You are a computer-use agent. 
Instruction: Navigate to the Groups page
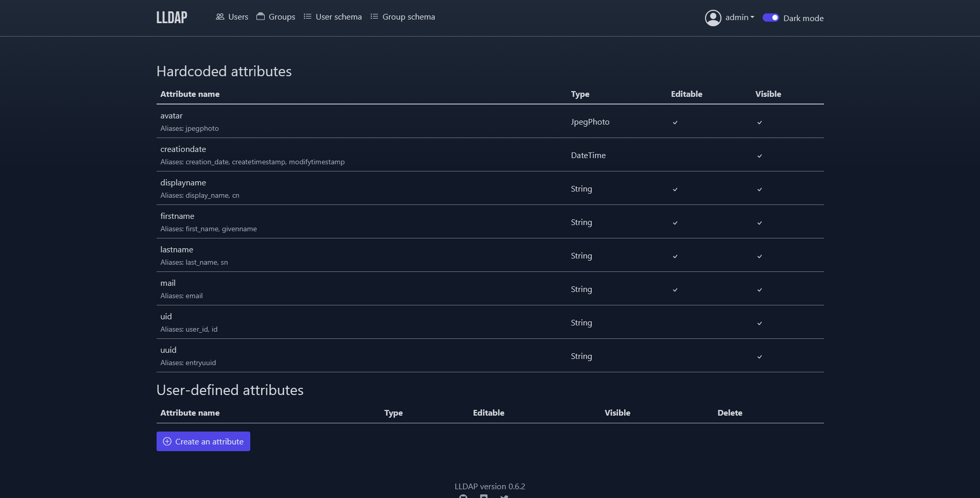pyautogui.click(x=282, y=17)
